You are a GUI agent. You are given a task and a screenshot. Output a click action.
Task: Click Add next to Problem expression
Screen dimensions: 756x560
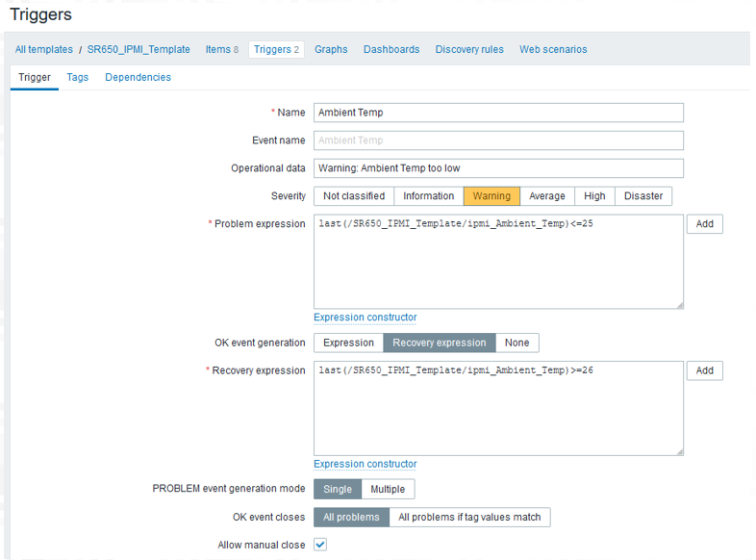click(704, 224)
